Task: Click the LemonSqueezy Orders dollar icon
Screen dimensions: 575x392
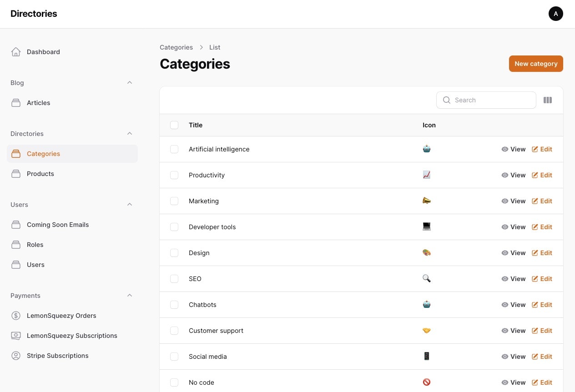Action: [16, 316]
